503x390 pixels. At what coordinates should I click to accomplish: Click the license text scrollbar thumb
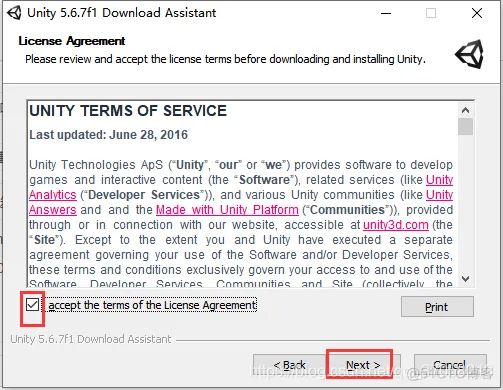coord(466,126)
